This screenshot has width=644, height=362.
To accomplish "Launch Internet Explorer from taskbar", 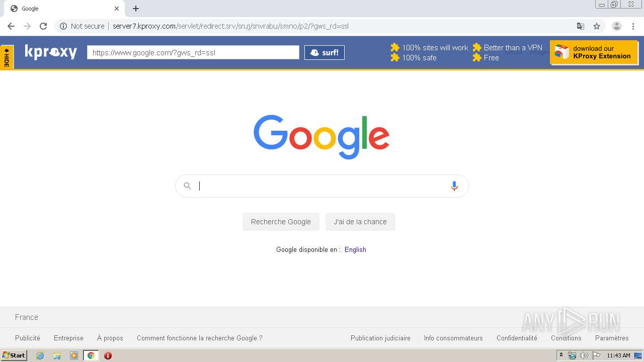I will pos(40,355).
